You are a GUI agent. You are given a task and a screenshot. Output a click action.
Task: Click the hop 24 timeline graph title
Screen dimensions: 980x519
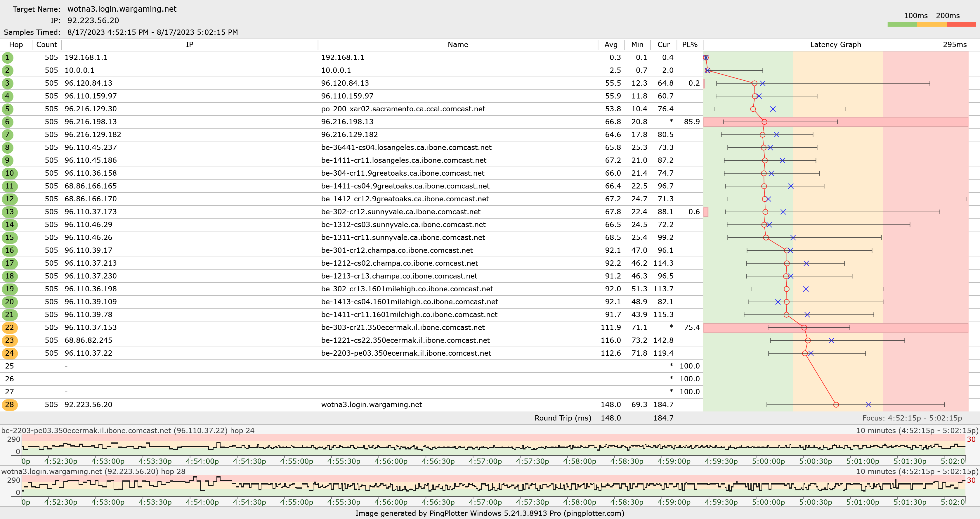coord(128,430)
